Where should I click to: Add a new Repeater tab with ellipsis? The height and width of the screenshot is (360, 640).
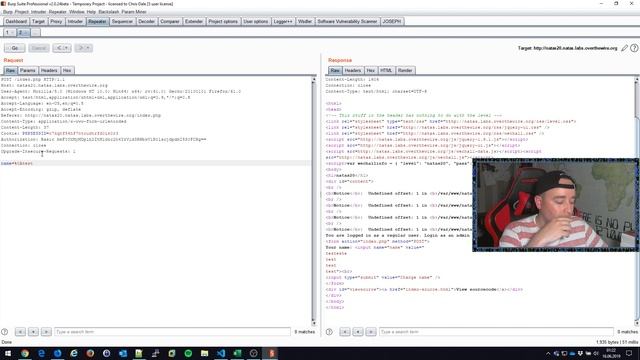click(x=36, y=33)
